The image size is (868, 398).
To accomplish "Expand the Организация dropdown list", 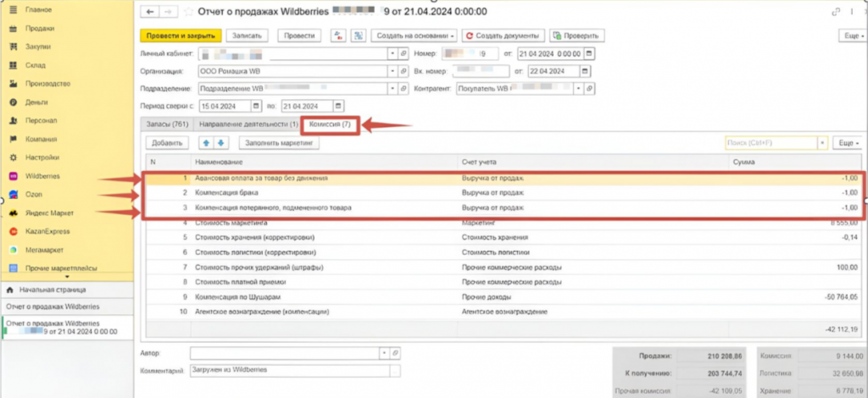I will 392,70.
